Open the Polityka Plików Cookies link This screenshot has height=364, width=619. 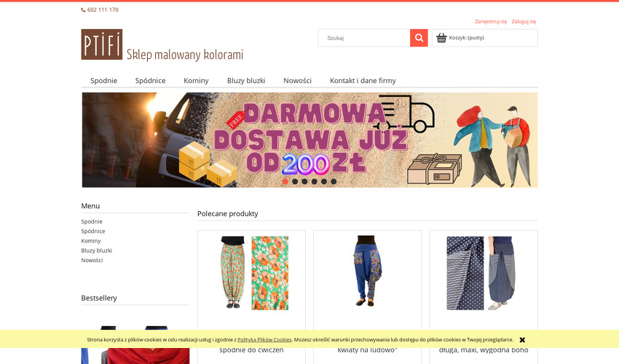tap(264, 339)
